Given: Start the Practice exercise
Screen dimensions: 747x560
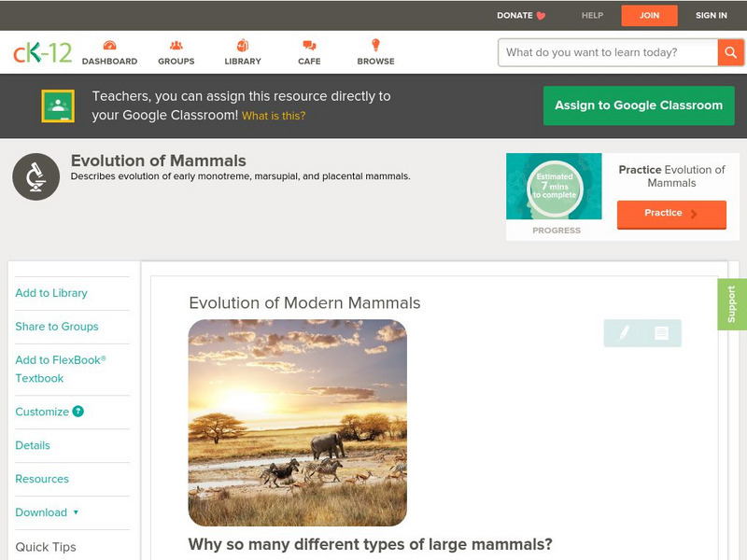Looking at the screenshot, I should pos(670,213).
